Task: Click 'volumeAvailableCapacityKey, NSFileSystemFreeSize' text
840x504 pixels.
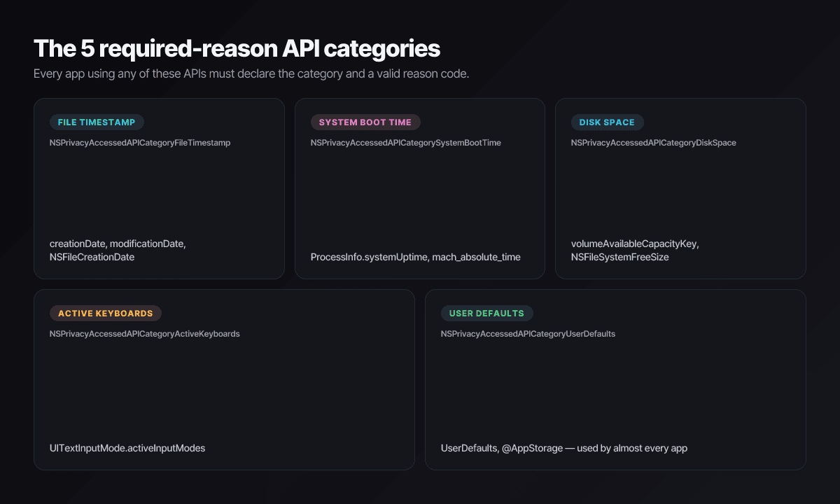Action: pos(635,251)
